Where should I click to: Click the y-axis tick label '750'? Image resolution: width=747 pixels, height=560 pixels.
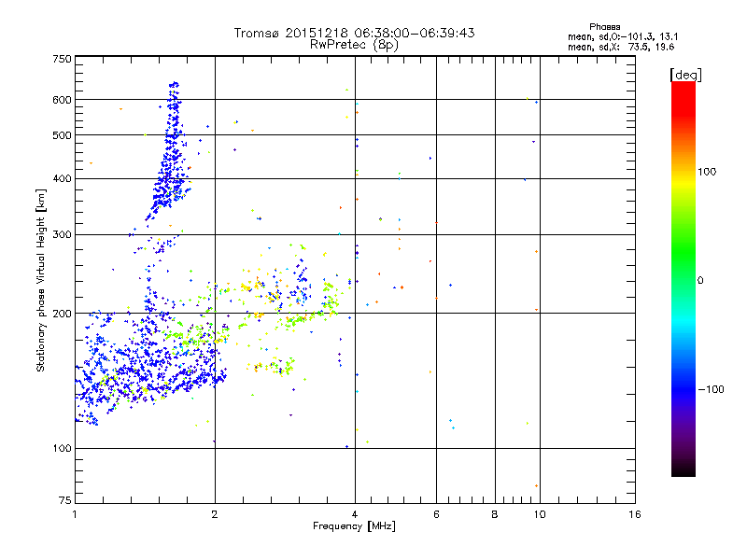[62, 59]
